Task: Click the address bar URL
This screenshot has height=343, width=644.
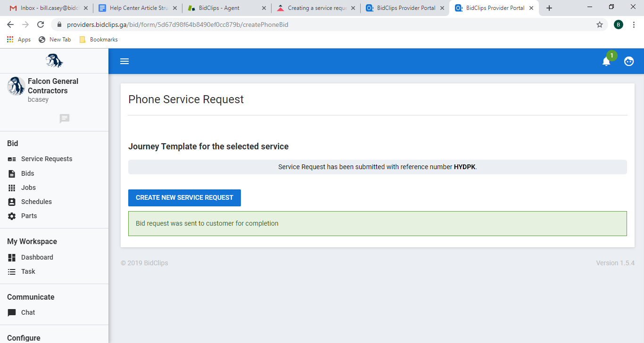Action: coord(178,24)
